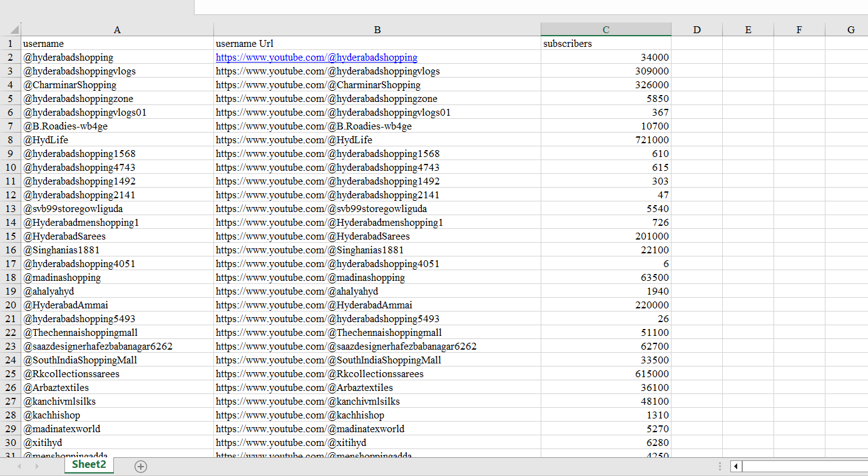
Task: Select empty cell in column D row 2
Action: point(697,57)
